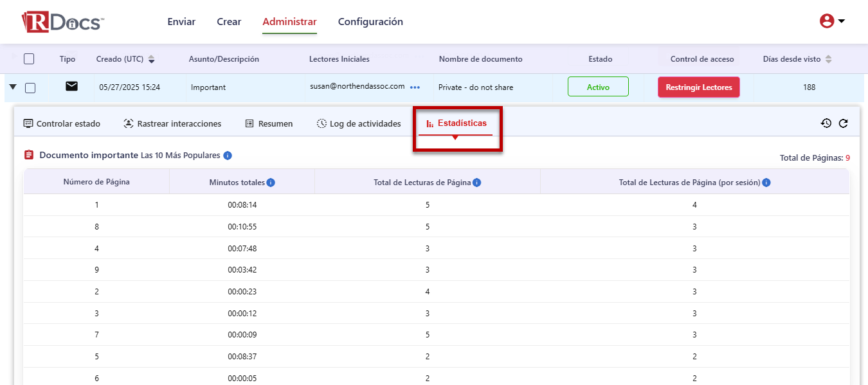Click three-dots icon after susan@northendassoc.com
868x385 pixels.
click(415, 87)
